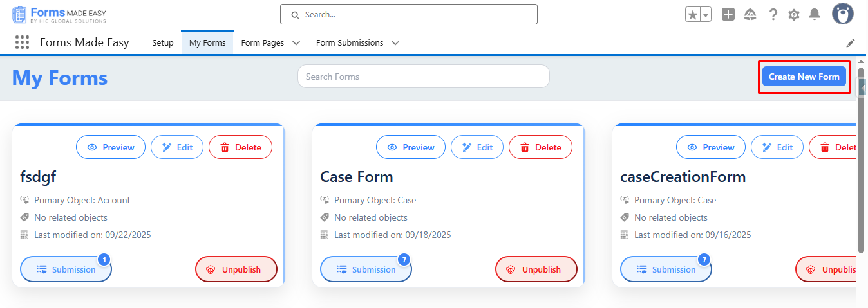Click the vertical page scrollbar
868x308 pixels.
tap(862, 161)
